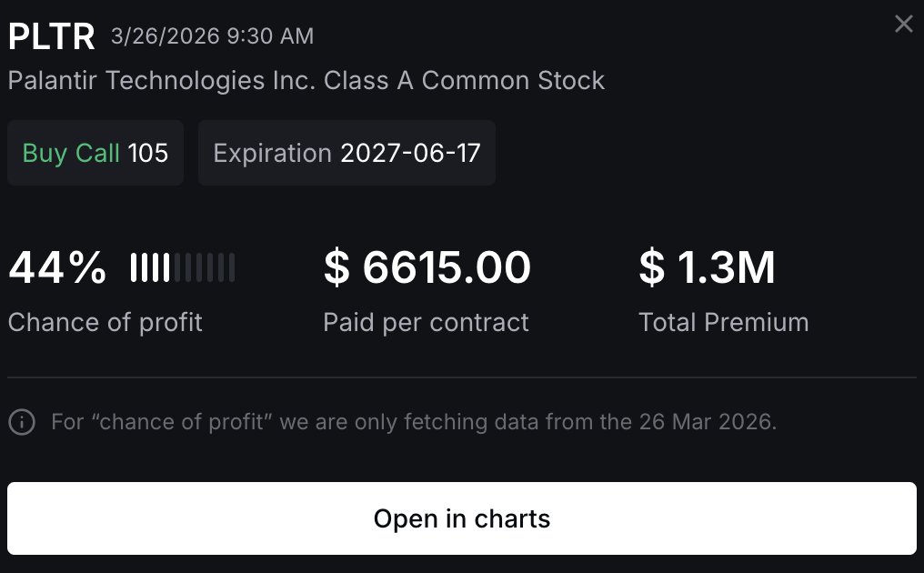The height and width of the screenshot is (573, 924).
Task: Click the "Paid per contract" label
Action: tap(426, 322)
